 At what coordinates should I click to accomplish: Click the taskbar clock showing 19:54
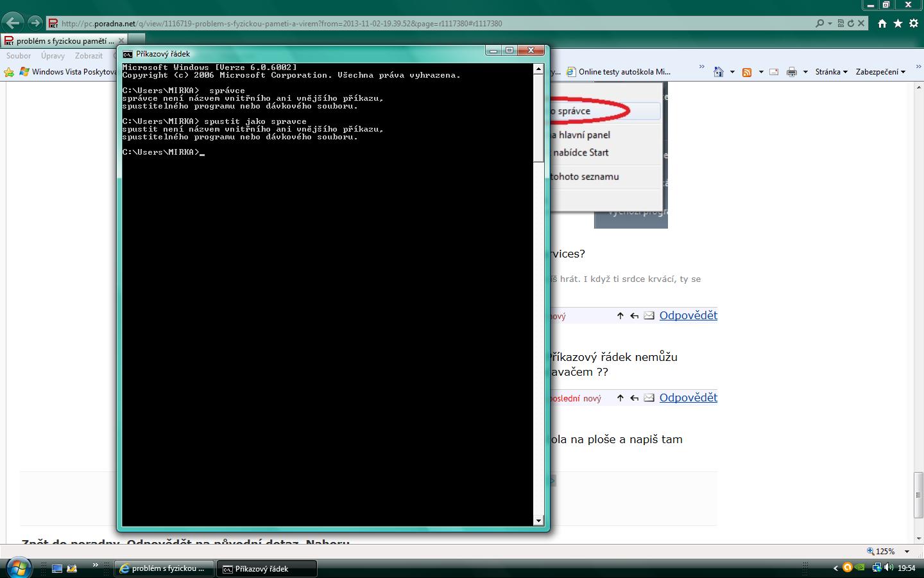(906, 568)
